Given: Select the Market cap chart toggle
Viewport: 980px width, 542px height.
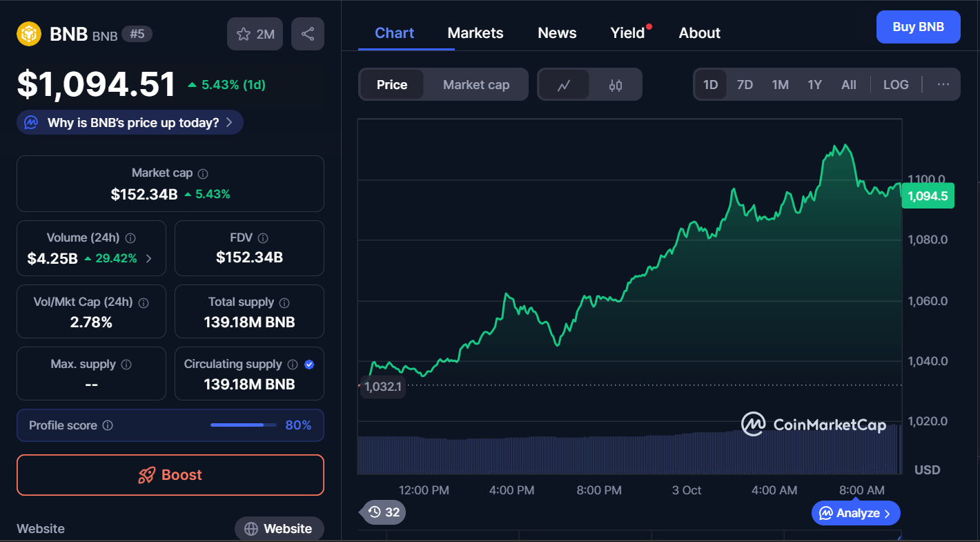Looking at the screenshot, I should tap(476, 85).
